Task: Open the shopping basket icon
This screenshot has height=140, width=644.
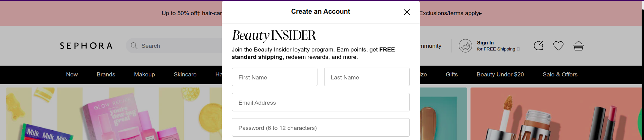Action: (x=579, y=46)
